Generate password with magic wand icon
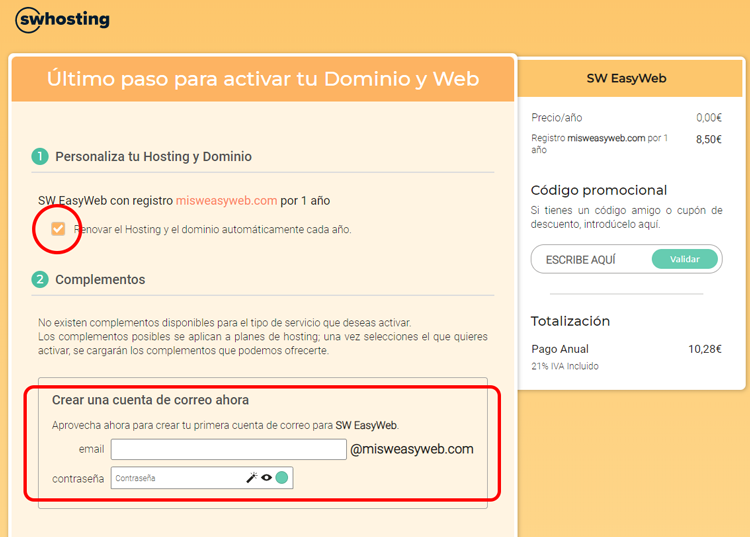The height and width of the screenshot is (537, 750). point(252,477)
